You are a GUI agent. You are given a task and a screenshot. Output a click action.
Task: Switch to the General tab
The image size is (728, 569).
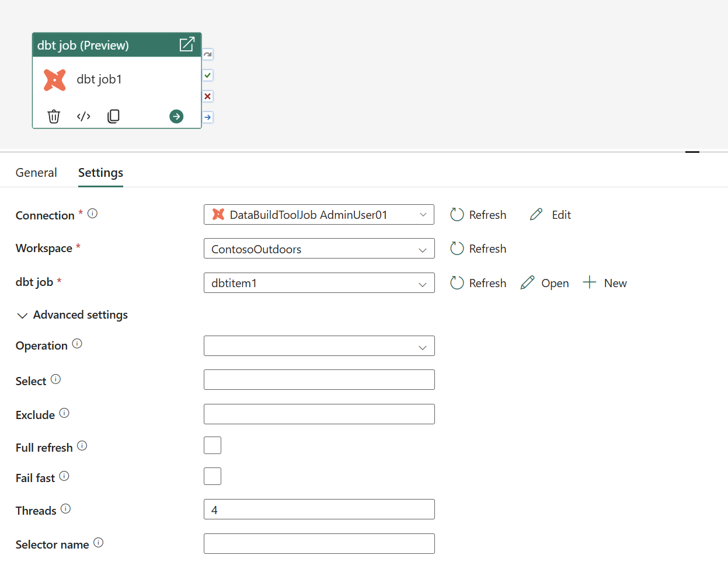[x=36, y=173]
